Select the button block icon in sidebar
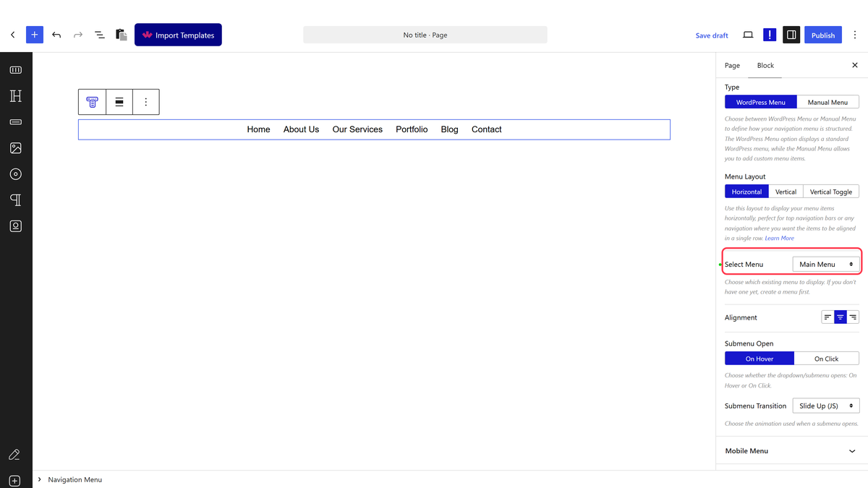 [16, 122]
